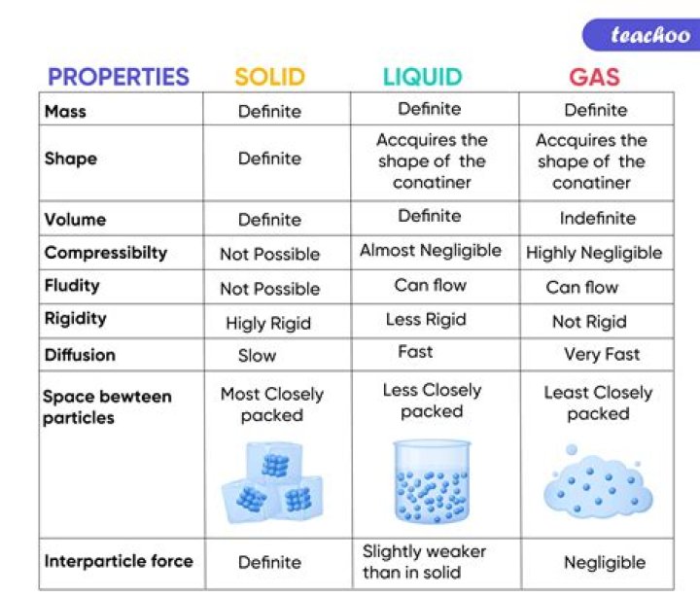The height and width of the screenshot is (597, 700).
Task: Select the PROPERTIES column header
Action: coord(119,77)
